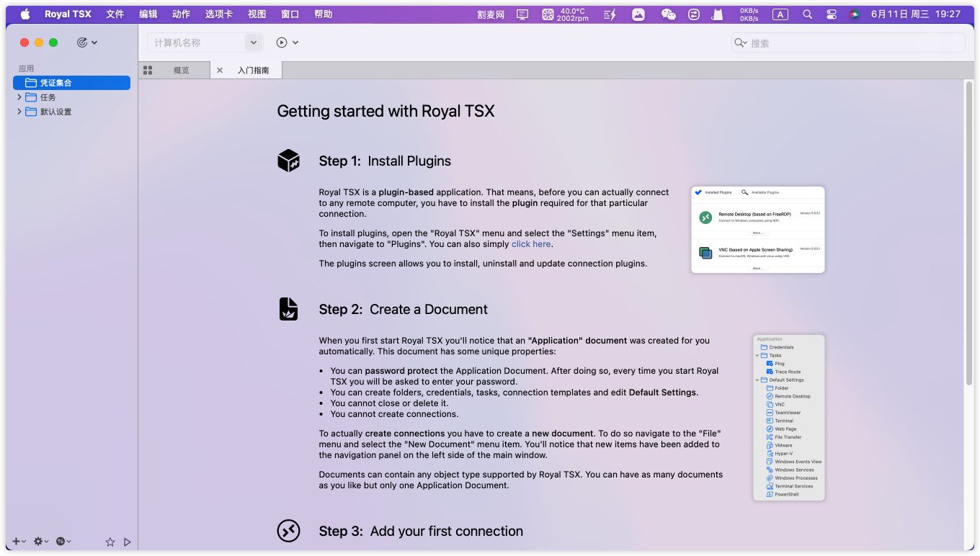Click the Step 3 connection icon
The image size is (980, 556).
tap(288, 531)
